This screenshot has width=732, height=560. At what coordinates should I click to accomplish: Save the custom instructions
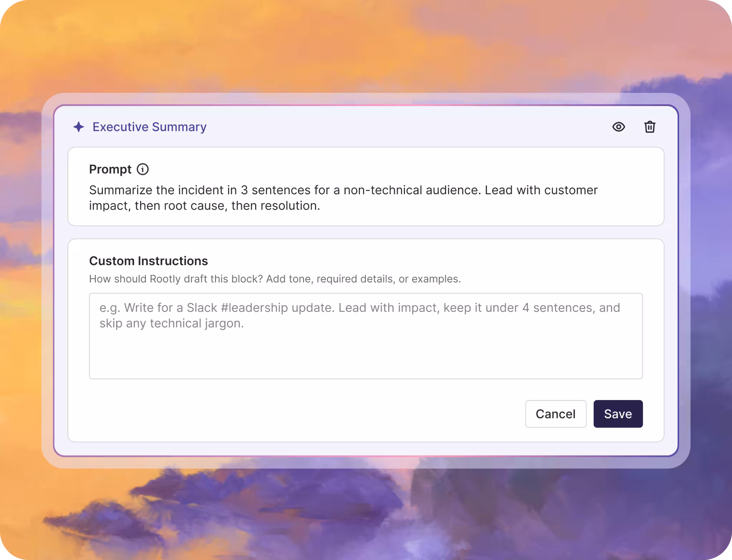click(x=618, y=414)
